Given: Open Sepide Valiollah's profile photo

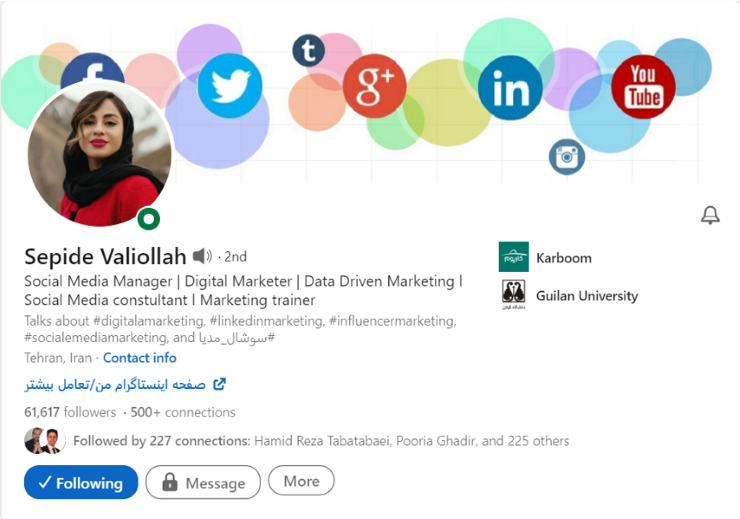Looking at the screenshot, I should (100, 155).
